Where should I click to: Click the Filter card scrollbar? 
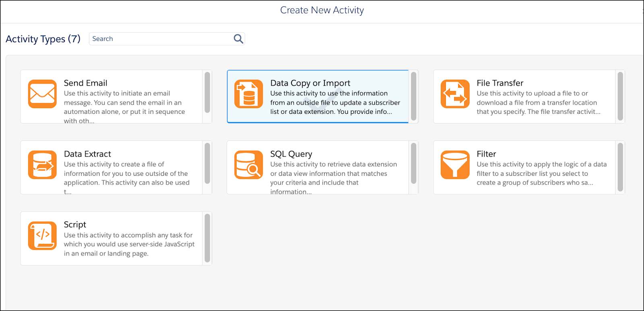620,167
